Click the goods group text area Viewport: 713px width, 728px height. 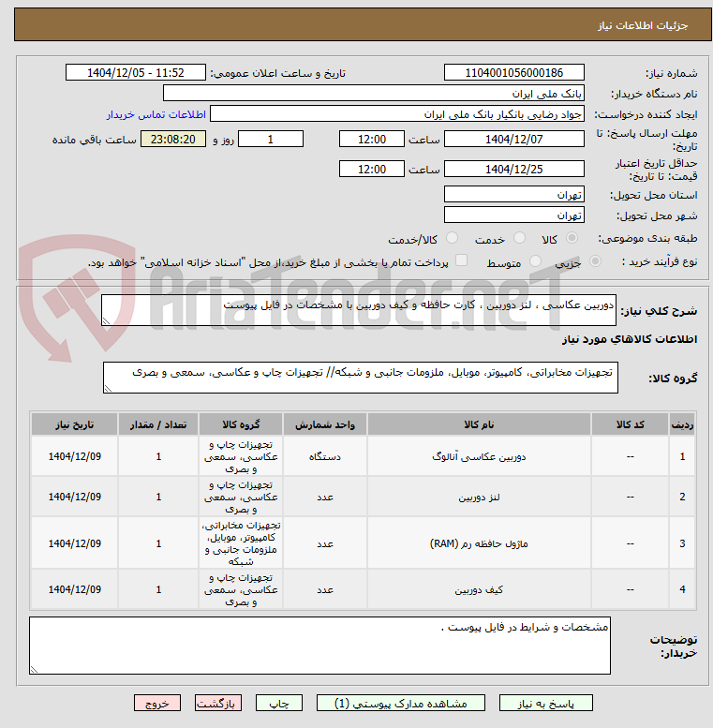pos(361,378)
